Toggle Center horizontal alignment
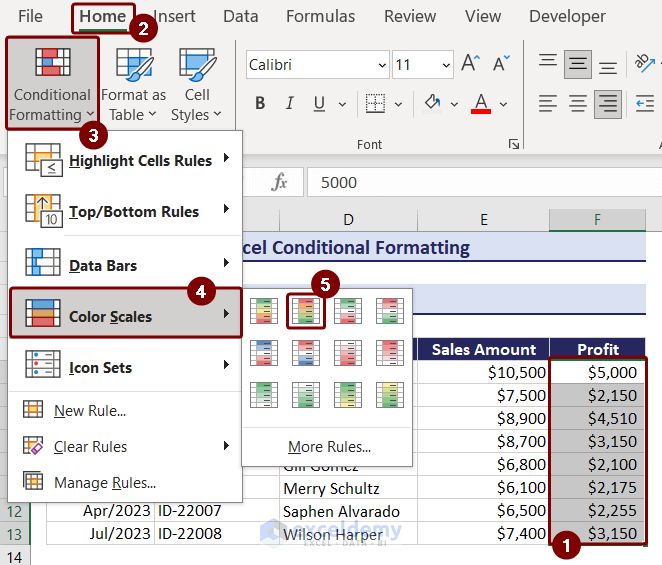The image size is (662, 565). [578, 103]
